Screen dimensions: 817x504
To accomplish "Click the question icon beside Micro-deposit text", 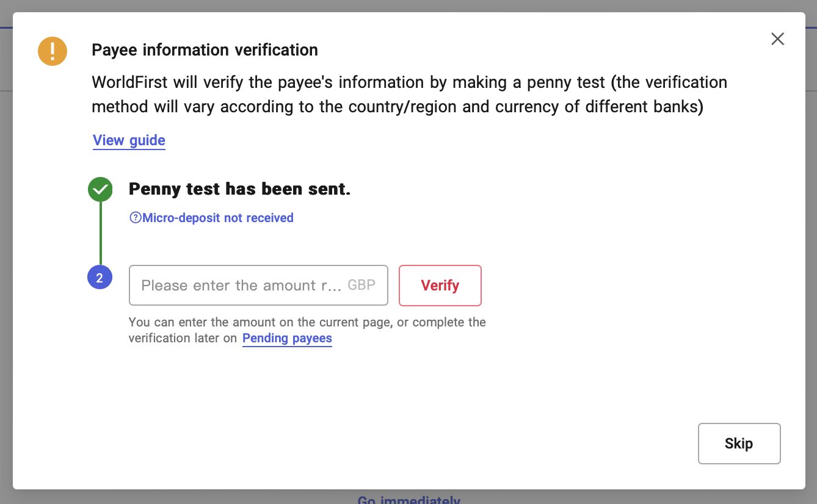I will click(x=135, y=217).
